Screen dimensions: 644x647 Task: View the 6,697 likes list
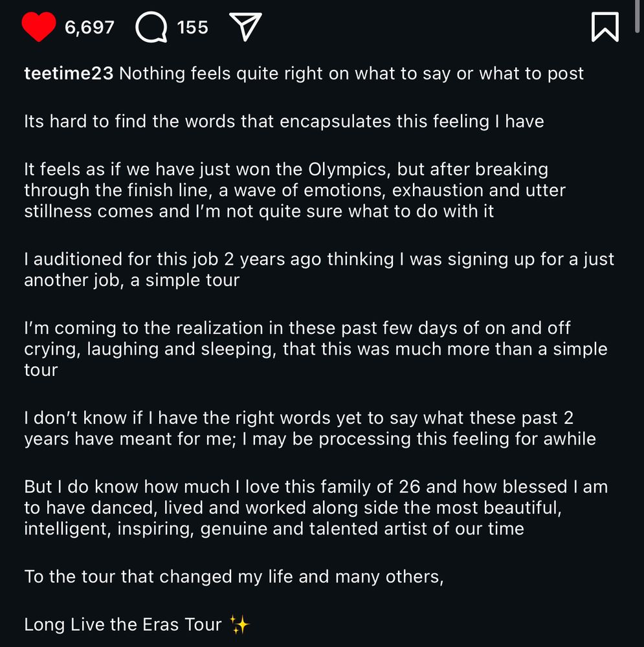(x=89, y=28)
